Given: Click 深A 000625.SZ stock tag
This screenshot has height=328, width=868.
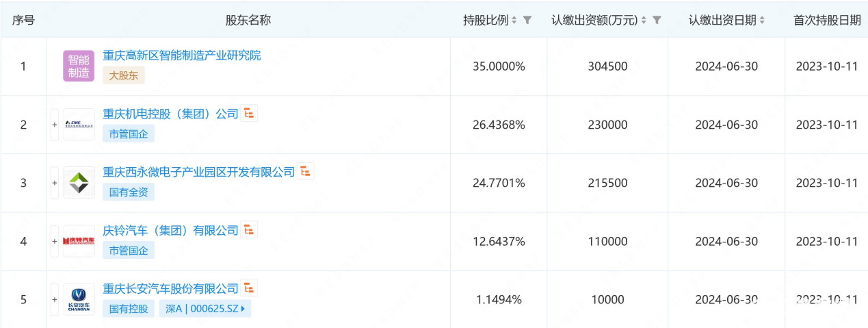Looking at the screenshot, I should pyautogui.click(x=205, y=309).
